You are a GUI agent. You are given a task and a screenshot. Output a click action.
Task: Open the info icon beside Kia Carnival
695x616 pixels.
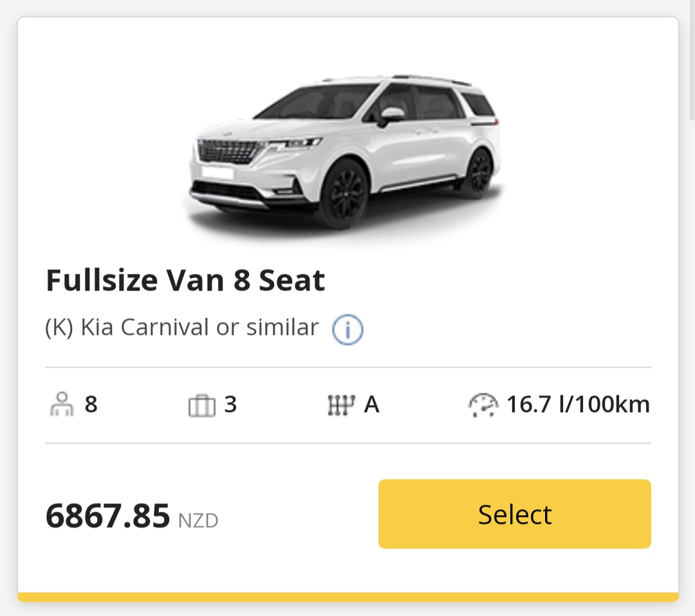click(x=347, y=330)
